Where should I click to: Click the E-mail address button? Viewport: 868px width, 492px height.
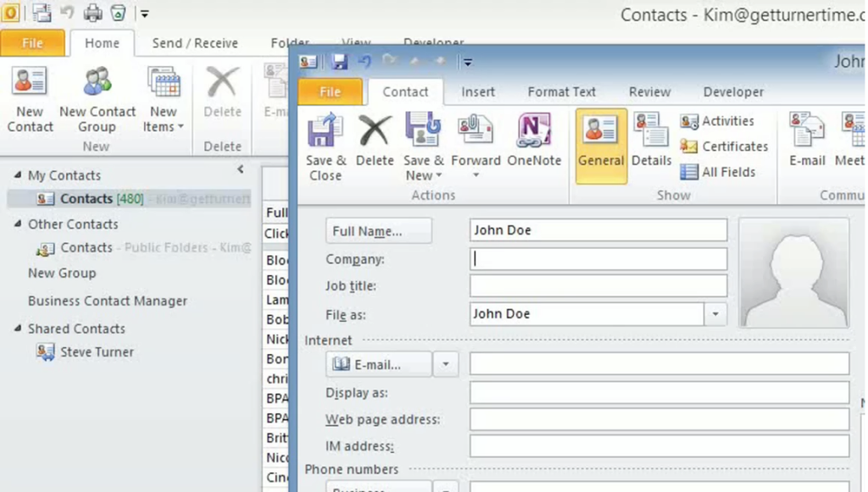378,363
